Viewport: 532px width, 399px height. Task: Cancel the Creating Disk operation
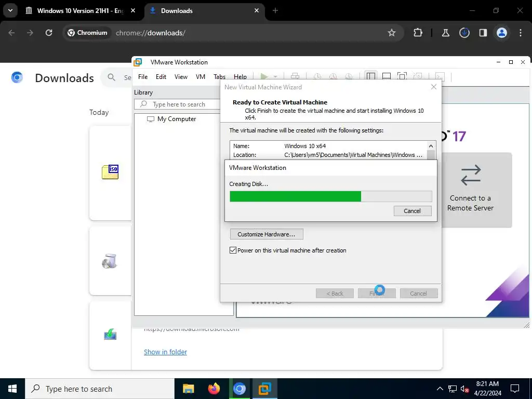[413, 211]
